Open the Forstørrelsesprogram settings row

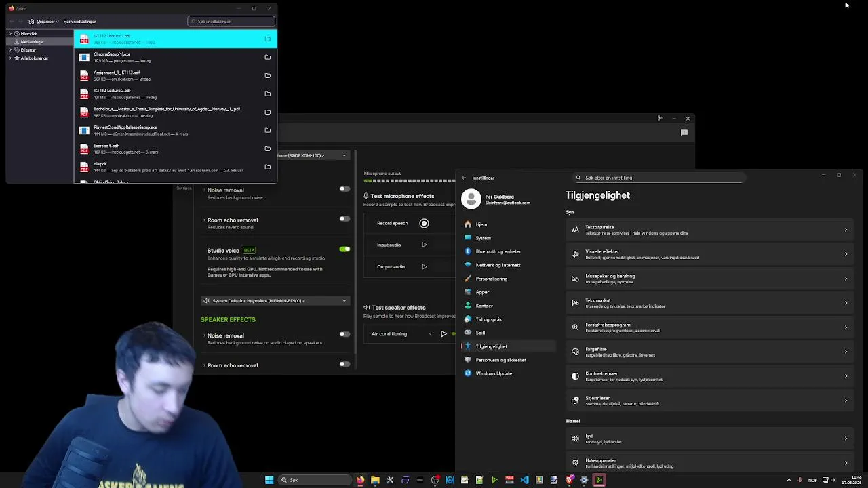tap(710, 327)
